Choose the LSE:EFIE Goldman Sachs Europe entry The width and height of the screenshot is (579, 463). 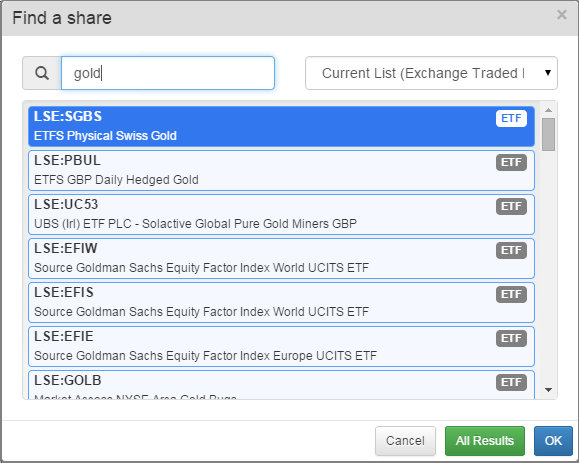pyautogui.click(x=281, y=346)
